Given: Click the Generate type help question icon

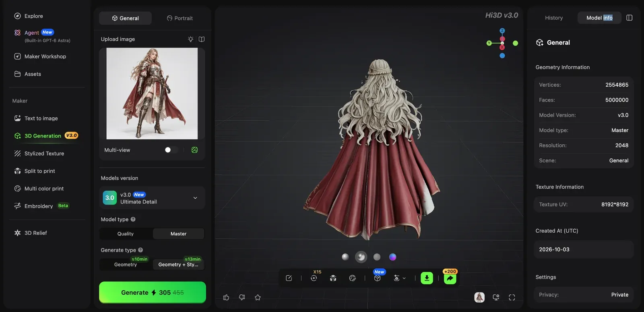Looking at the screenshot, I should click(140, 250).
